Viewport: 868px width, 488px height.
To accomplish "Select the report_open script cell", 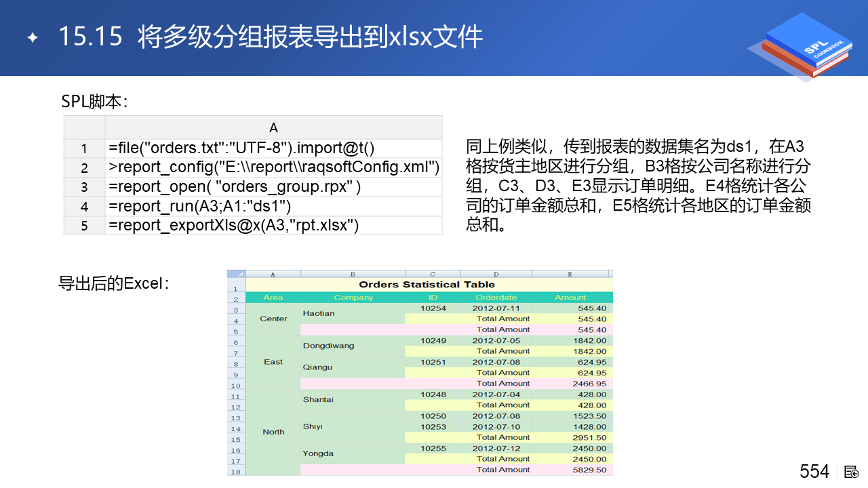I will click(x=273, y=186).
